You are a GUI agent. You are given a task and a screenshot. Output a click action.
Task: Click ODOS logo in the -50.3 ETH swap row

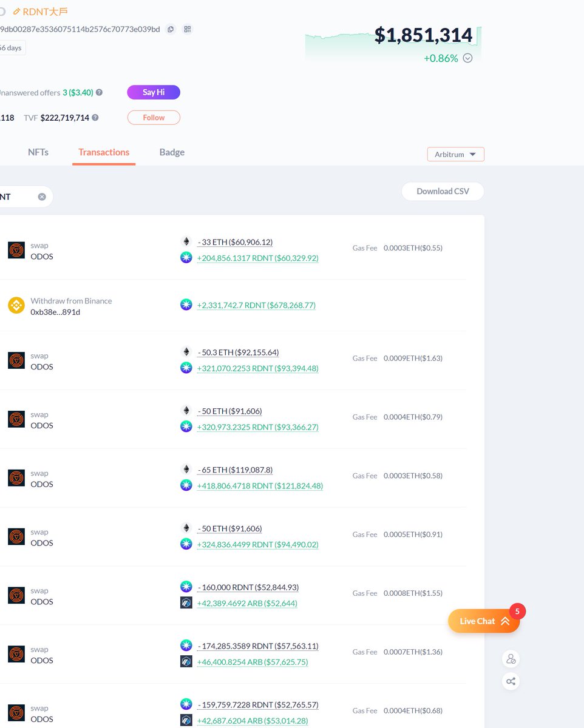16,360
